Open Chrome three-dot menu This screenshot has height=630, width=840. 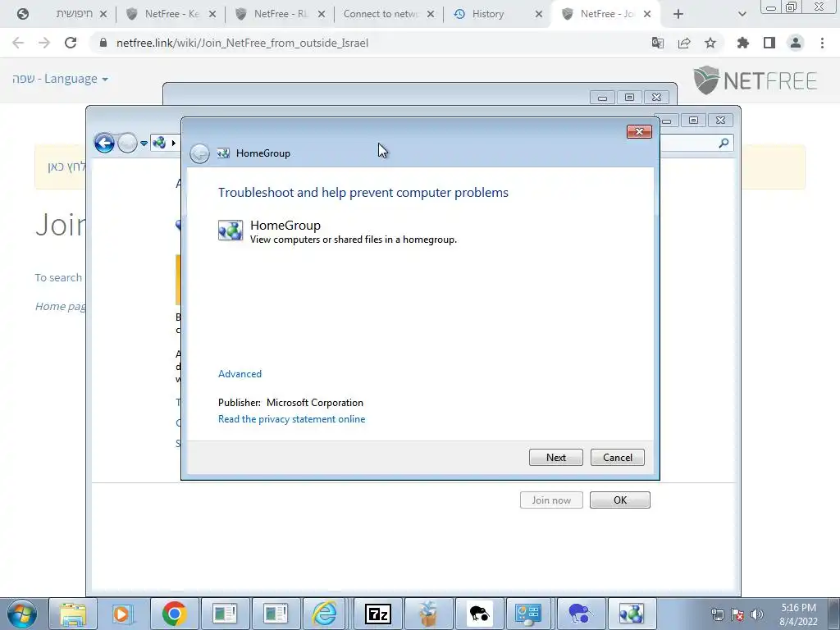822,43
